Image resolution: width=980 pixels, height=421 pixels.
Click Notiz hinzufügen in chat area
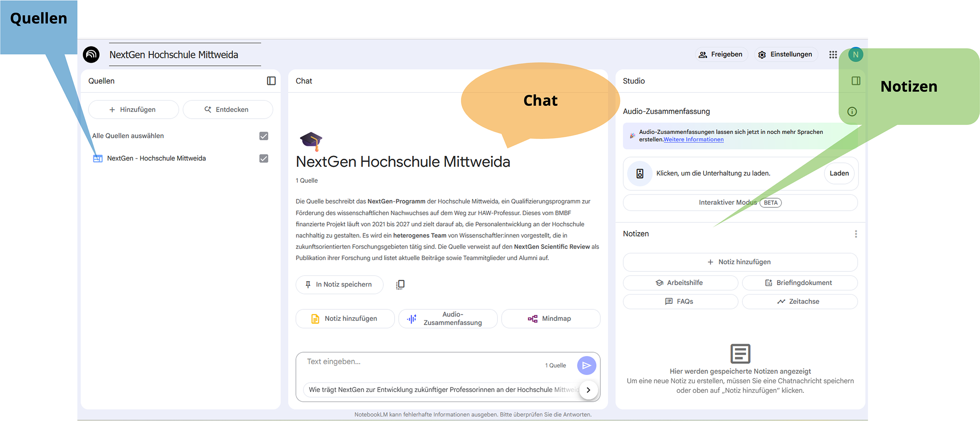pos(345,319)
